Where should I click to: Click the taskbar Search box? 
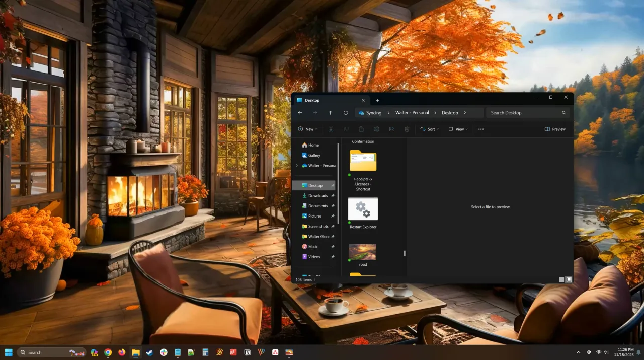coord(51,352)
